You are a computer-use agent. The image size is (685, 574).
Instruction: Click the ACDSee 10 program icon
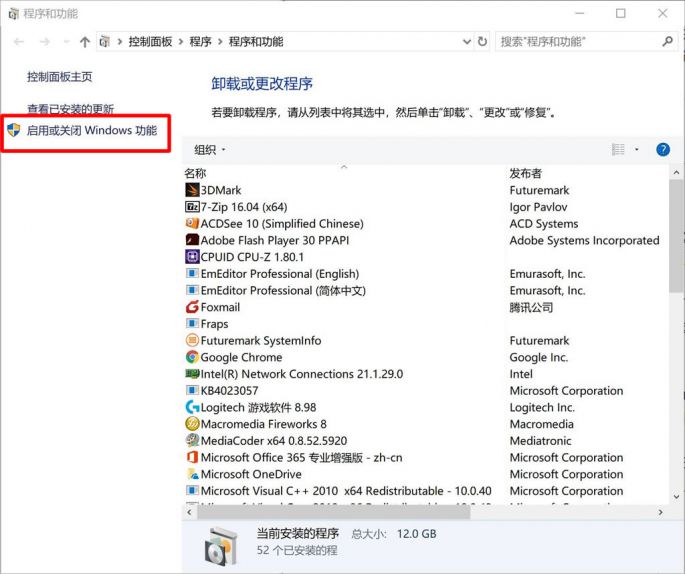[x=192, y=223]
